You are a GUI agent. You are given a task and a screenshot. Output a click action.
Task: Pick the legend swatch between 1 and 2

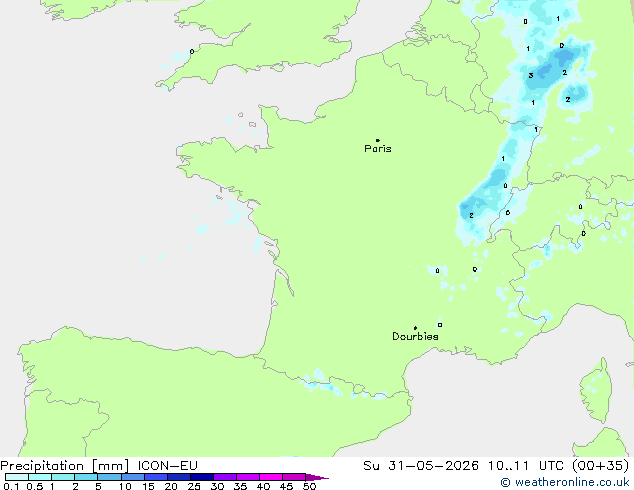63,477
